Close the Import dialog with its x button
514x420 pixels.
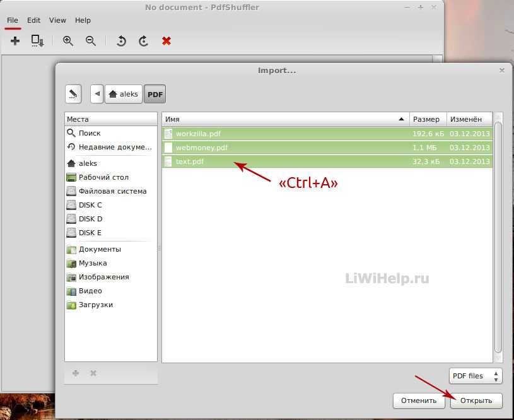[502, 70]
